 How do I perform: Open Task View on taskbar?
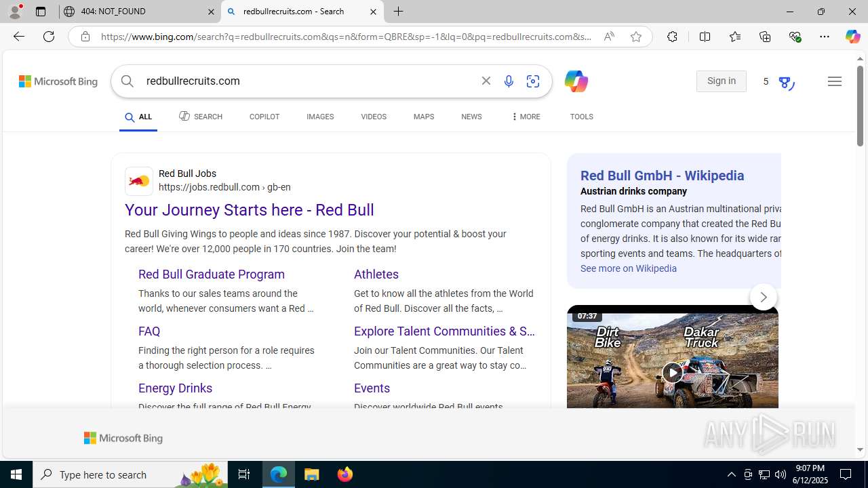coord(244,474)
